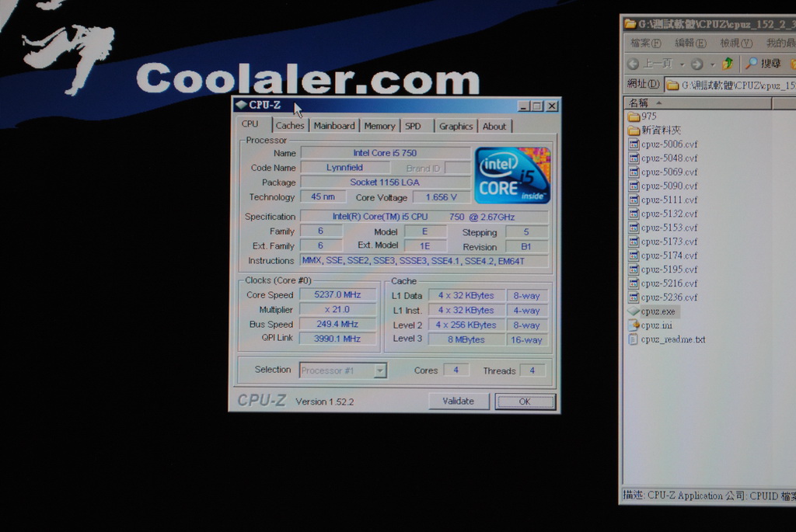796x532 pixels.
Task: Select cpuz-5048.cvf file icon
Action: coord(634,158)
